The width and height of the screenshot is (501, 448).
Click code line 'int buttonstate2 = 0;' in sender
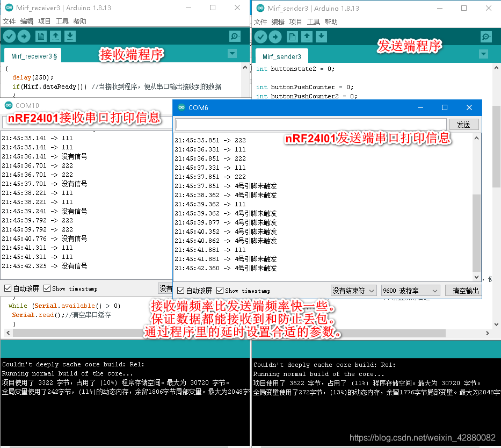295,69
